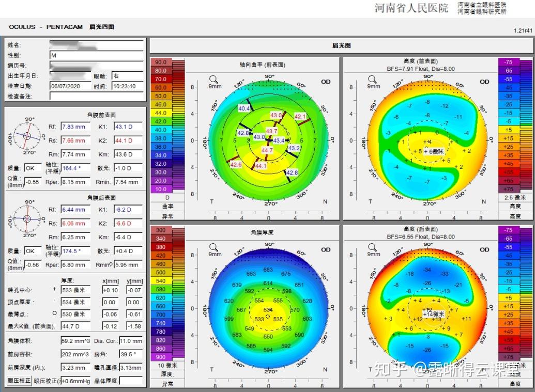This screenshot has height=392, width=535.
Task: Click the back K2 value -6.6 D
Action: click(128, 223)
